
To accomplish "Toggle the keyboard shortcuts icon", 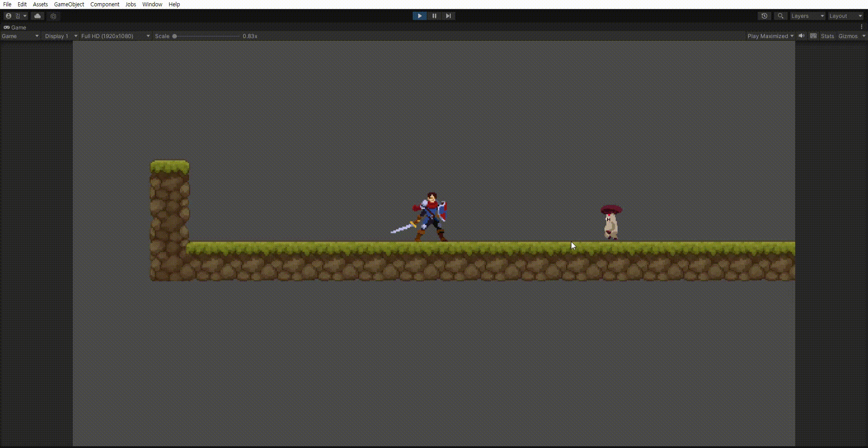I will [813, 36].
